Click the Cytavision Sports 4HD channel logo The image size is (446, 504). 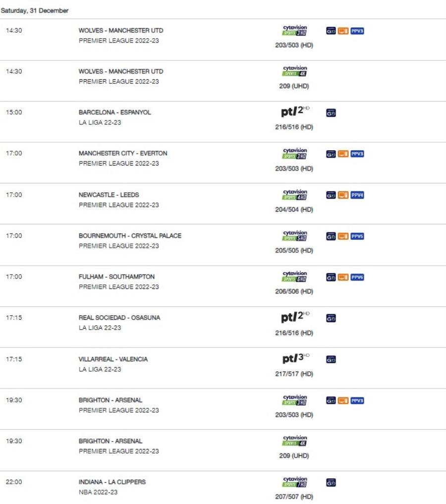(x=294, y=195)
